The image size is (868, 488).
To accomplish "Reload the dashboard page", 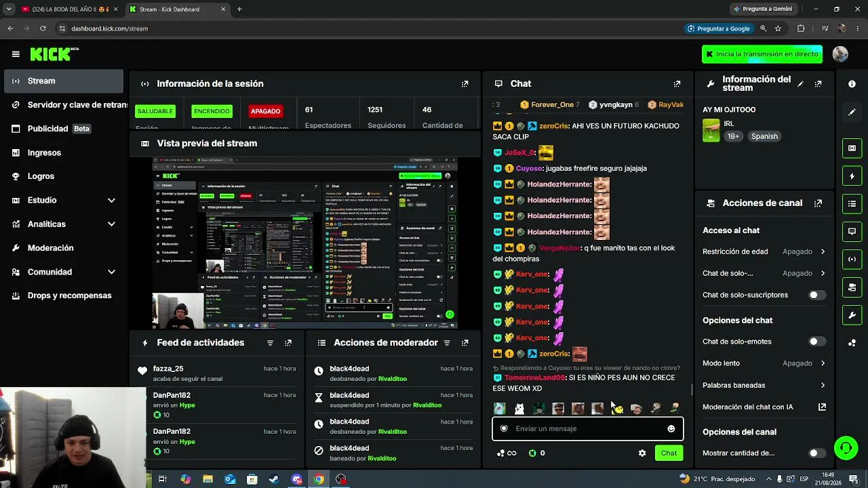I will pyautogui.click(x=43, y=28).
